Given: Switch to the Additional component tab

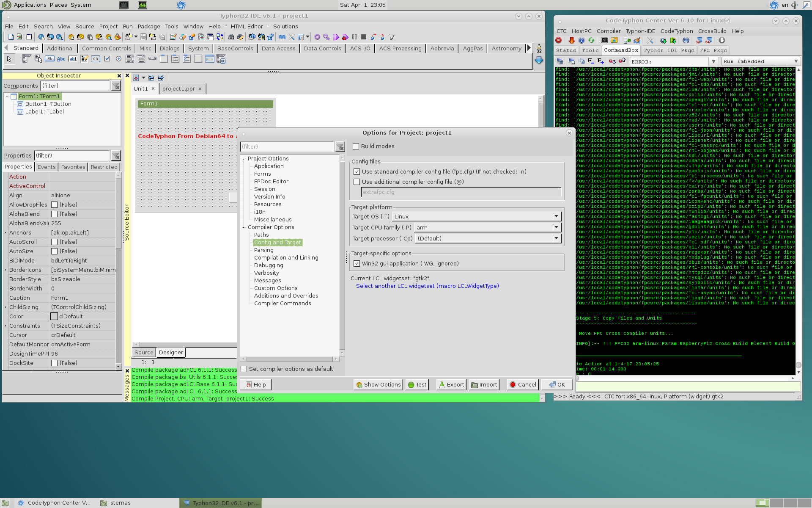Looking at the screenshot, I should coord(60,48).
